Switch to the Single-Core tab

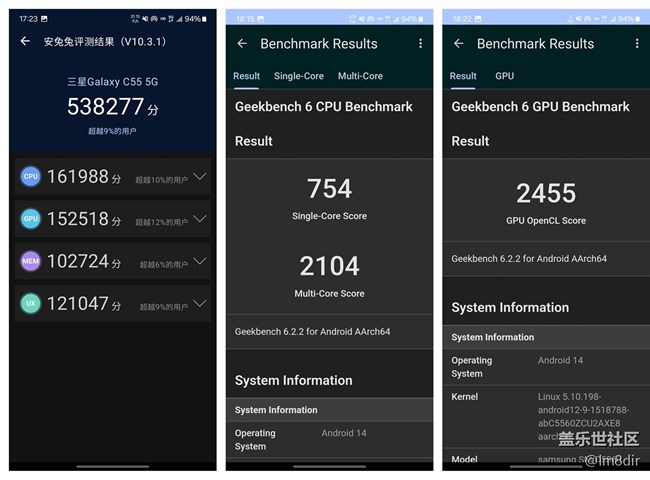coord(299,76)
